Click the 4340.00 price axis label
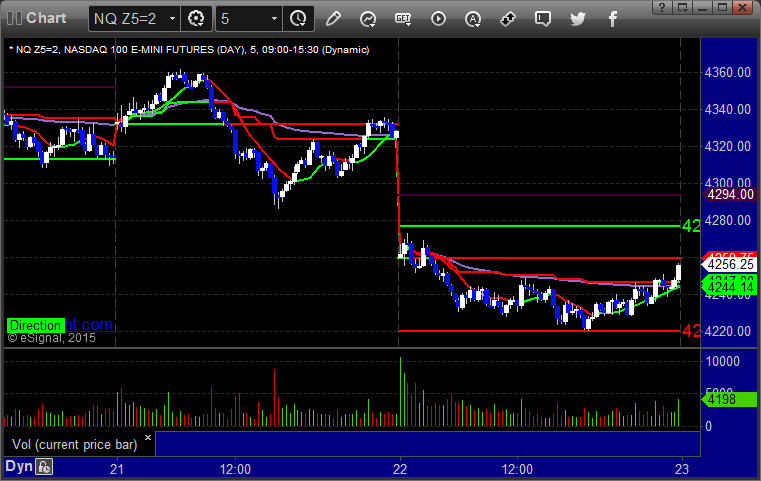Viewport: 761px width, 481px height. click(728, 109)
